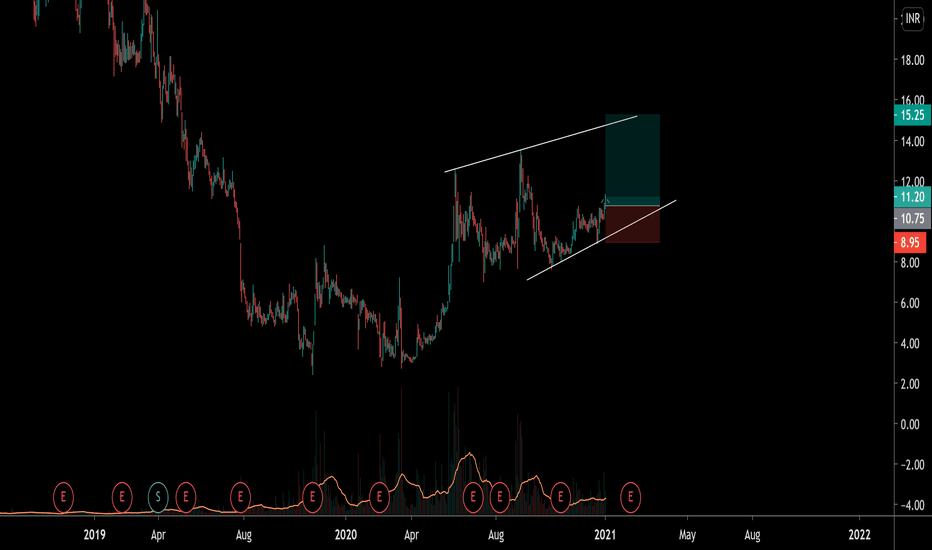Select the green profit target zone
This screenshot has width=932, height=550.
(632, 159)
